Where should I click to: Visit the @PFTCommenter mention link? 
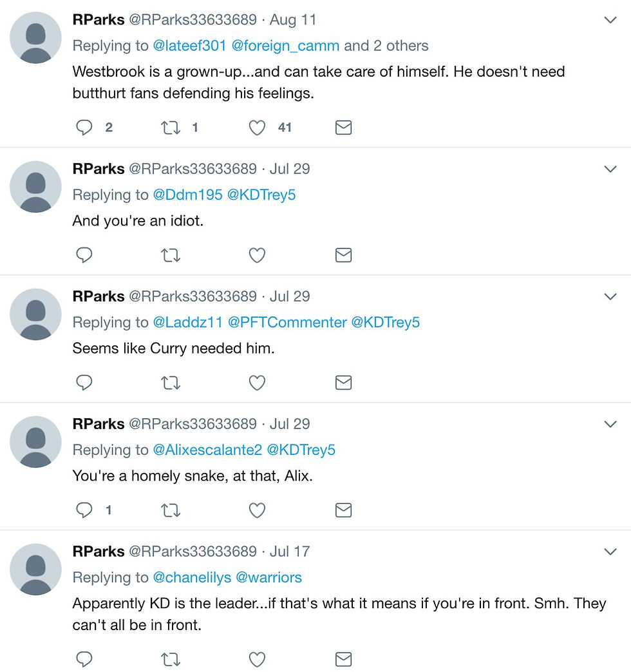[x=287, y=322]
